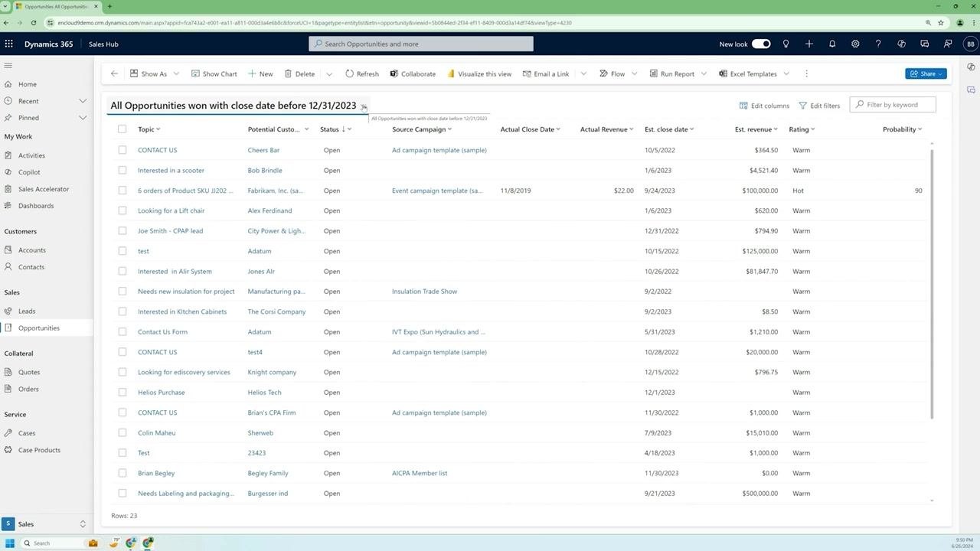Click the Delete trash command
This screenshot has width=980, height=551.
click(x=299, y=73)
